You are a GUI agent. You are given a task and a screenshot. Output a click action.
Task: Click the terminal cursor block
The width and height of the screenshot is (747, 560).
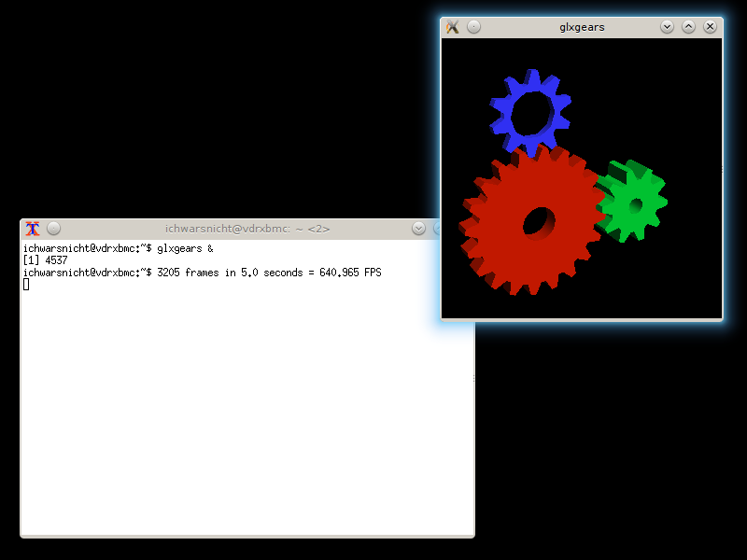coord(26,285)
